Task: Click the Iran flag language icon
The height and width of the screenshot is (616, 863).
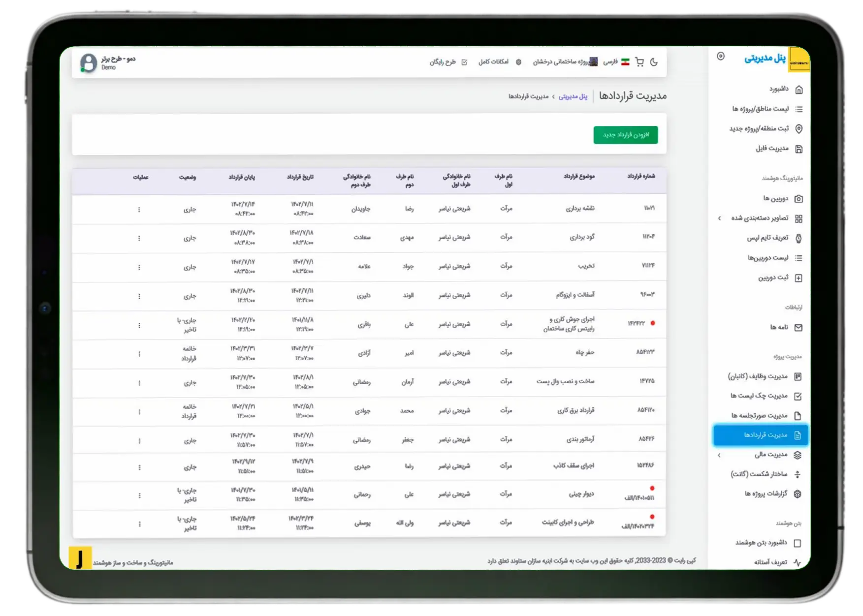Action: pyautogui.click(x=625, y=62)
